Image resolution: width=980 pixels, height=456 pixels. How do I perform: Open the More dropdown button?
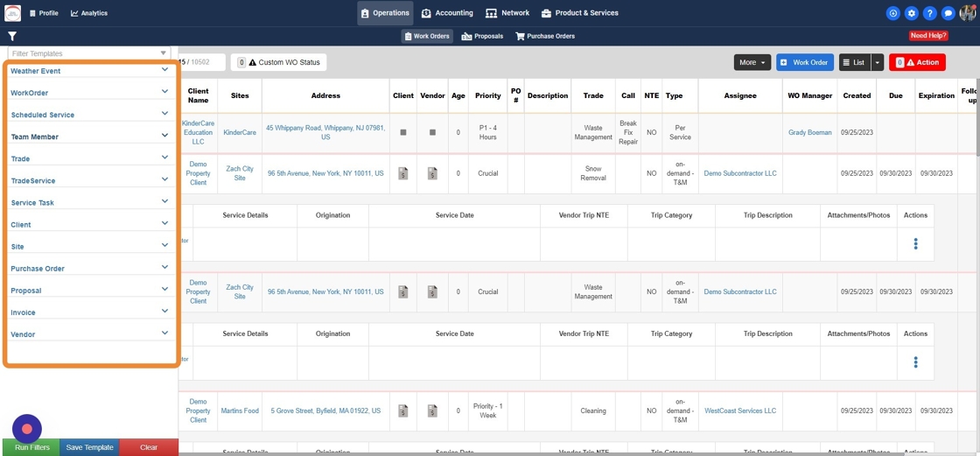coord(752,62)
